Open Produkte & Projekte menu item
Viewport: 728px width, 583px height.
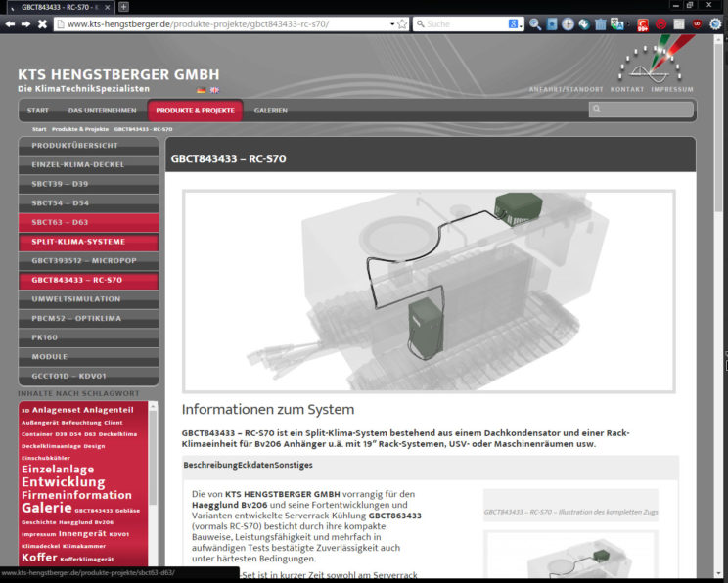click(x=195, y=111)
